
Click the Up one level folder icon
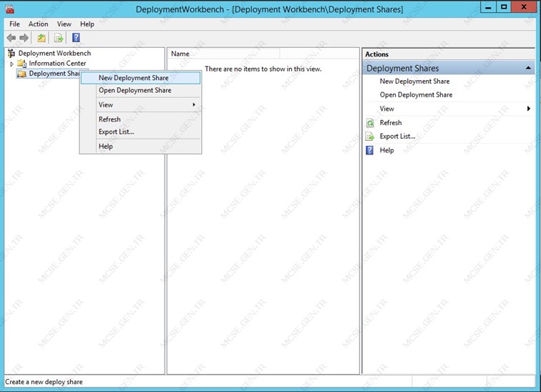42,38
